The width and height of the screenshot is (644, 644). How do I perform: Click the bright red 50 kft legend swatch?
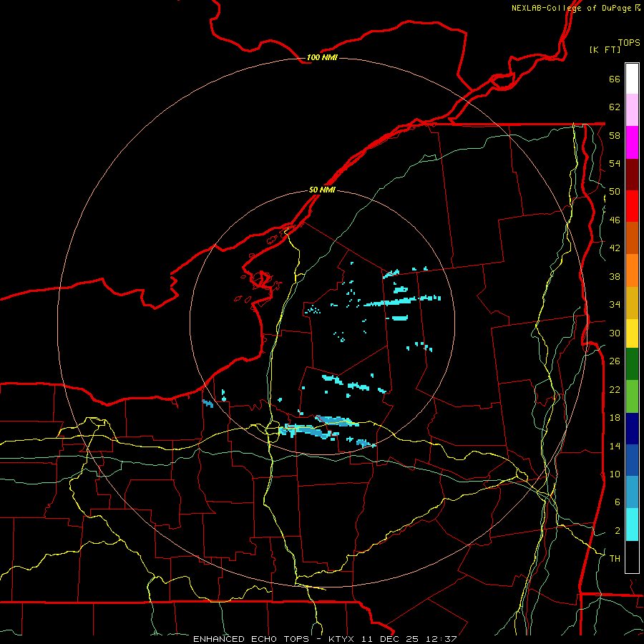click(x=632, y=206)
